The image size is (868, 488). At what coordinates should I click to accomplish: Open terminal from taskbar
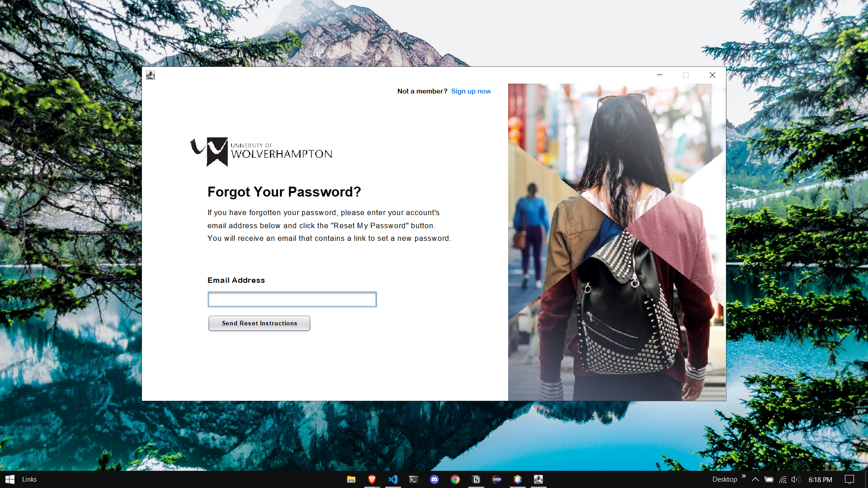click(414, 479)
